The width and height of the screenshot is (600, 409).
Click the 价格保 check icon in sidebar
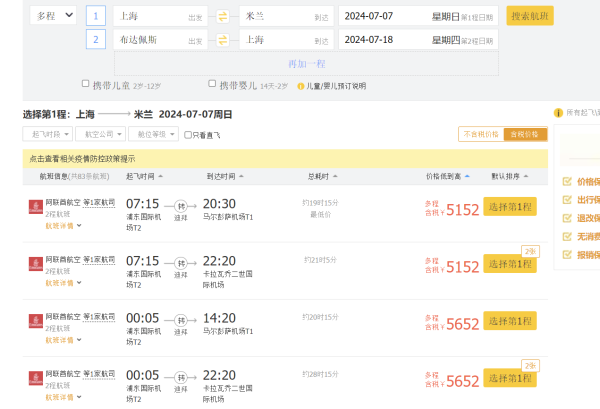(x=567, y=181)
